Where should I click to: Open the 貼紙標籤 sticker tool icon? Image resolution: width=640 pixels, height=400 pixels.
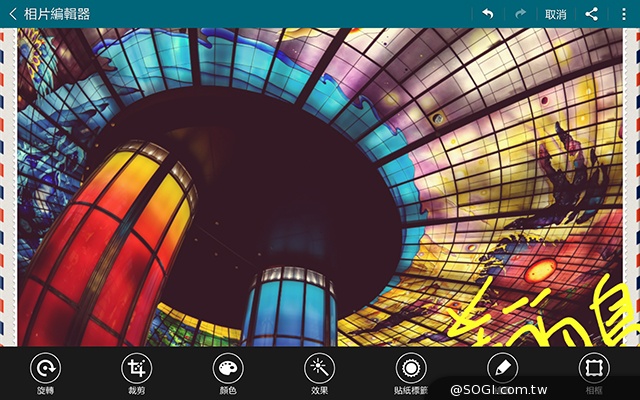(411, 367)
